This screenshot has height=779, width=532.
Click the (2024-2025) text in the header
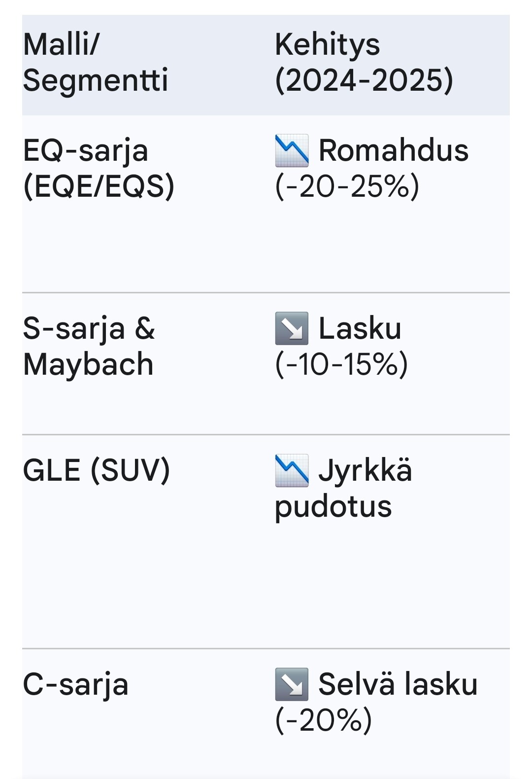(x=364, y=80)
